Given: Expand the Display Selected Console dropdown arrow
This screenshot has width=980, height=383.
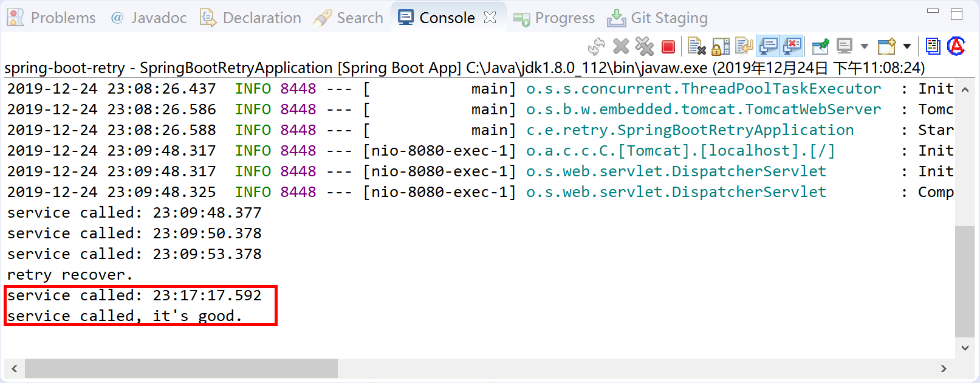Looking at the screenshot, I should point(864,46).
